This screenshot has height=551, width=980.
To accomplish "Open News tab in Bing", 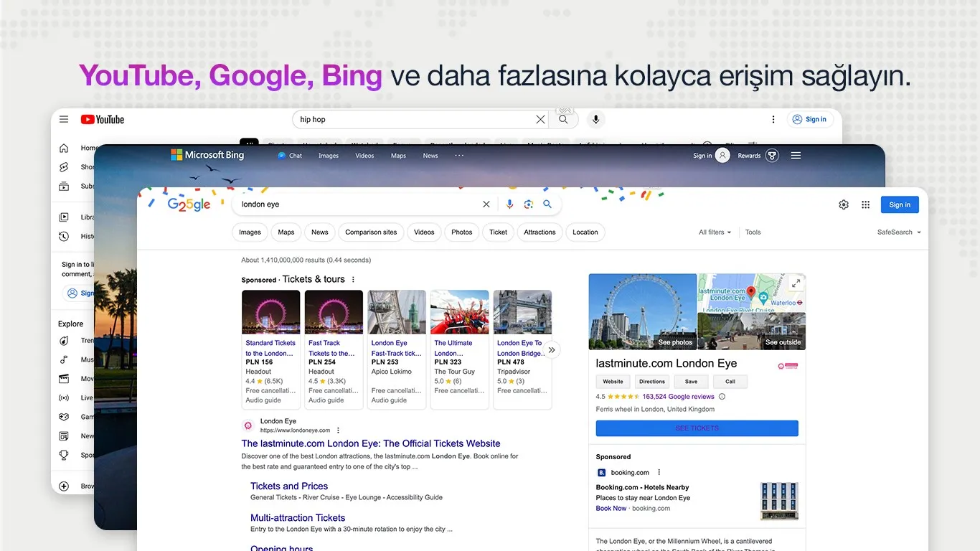I will [x=430, y=156].
